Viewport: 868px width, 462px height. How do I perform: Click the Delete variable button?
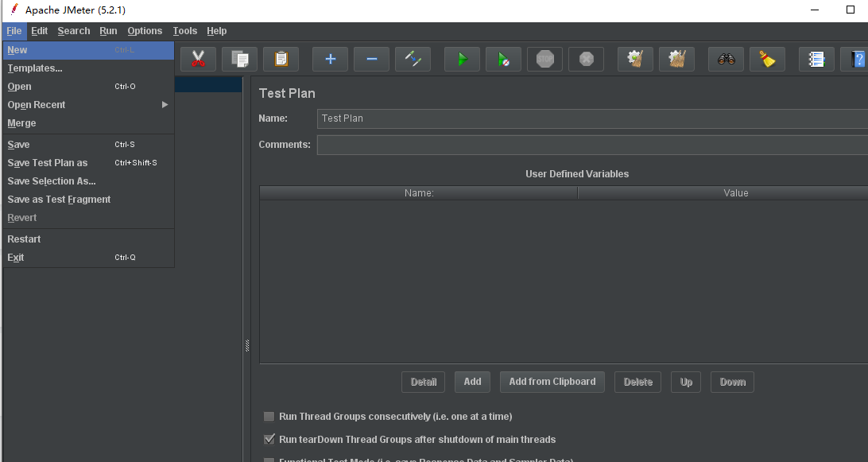click(x=637, y=382)
